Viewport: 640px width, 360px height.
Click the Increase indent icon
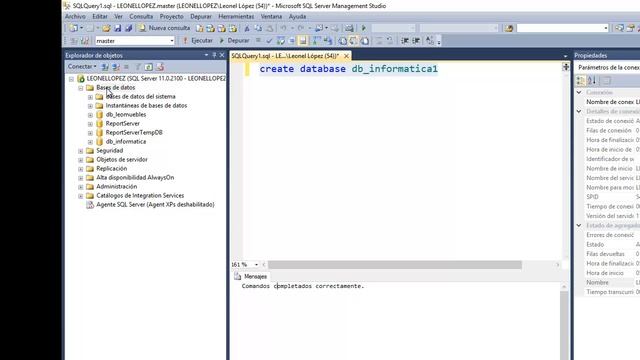tap(416, 40)
